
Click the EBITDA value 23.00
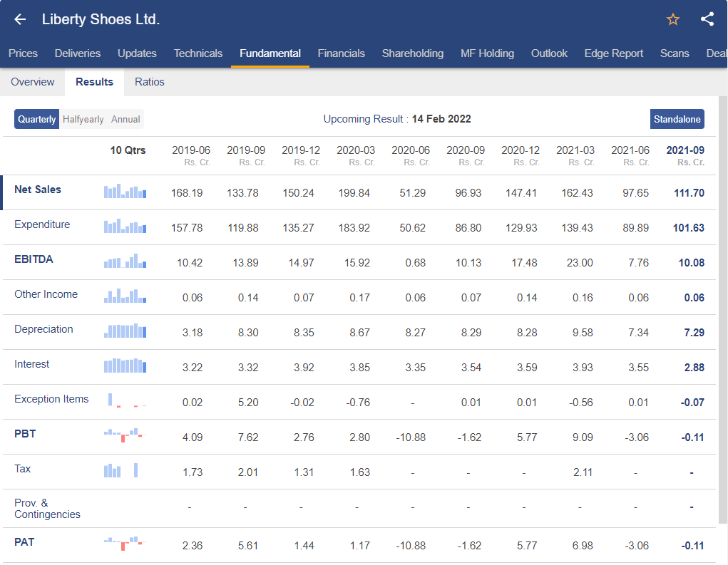pyautogui.click(x=580, y=263)
